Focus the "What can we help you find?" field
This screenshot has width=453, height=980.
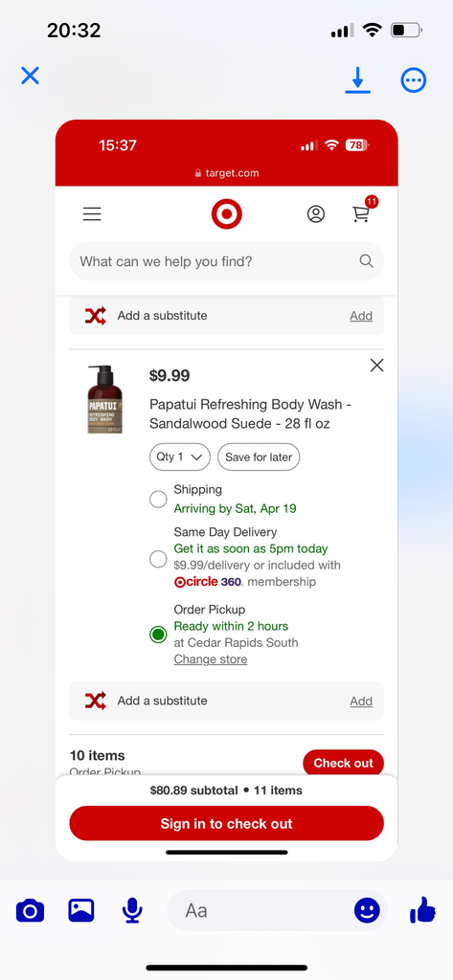point(226,261)
